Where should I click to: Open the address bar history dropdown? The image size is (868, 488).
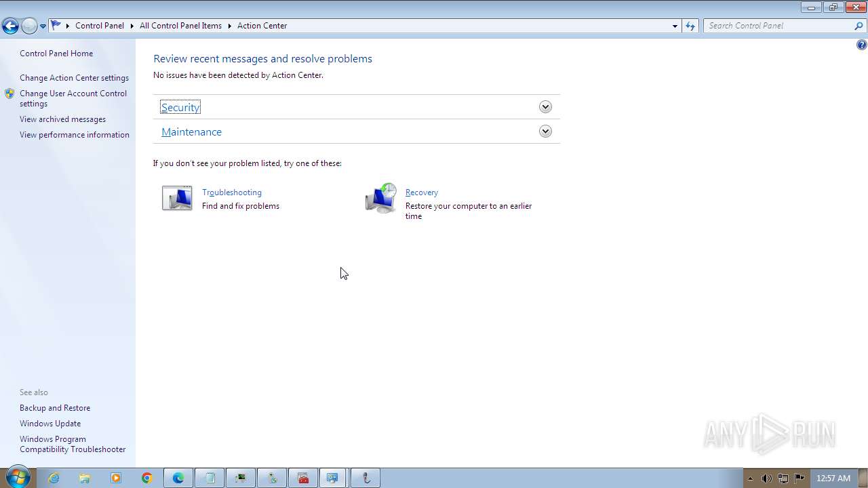(x=675, y=26)
